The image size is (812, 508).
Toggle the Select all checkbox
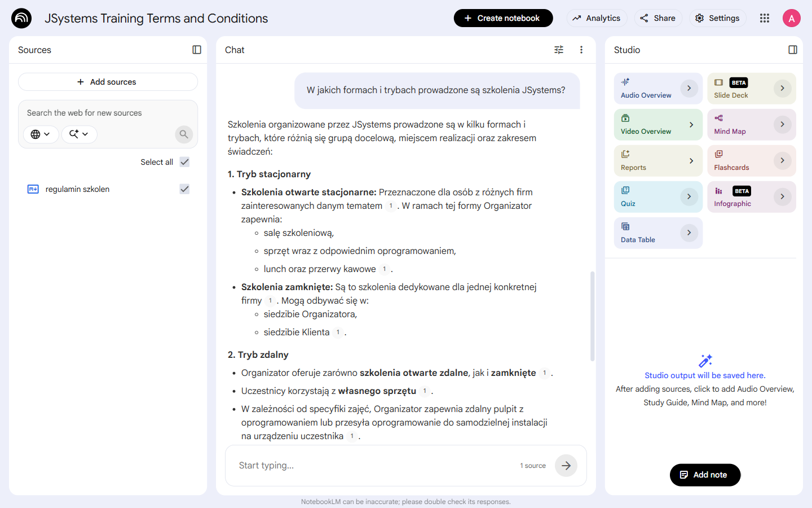click(184, 162)
